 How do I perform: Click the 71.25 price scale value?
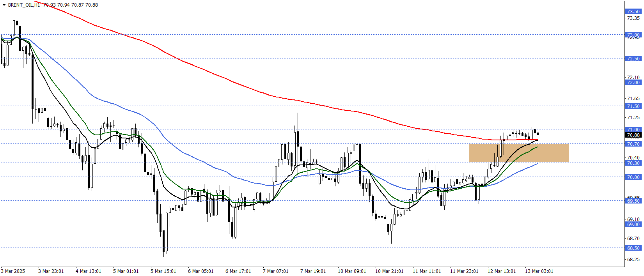633,118
